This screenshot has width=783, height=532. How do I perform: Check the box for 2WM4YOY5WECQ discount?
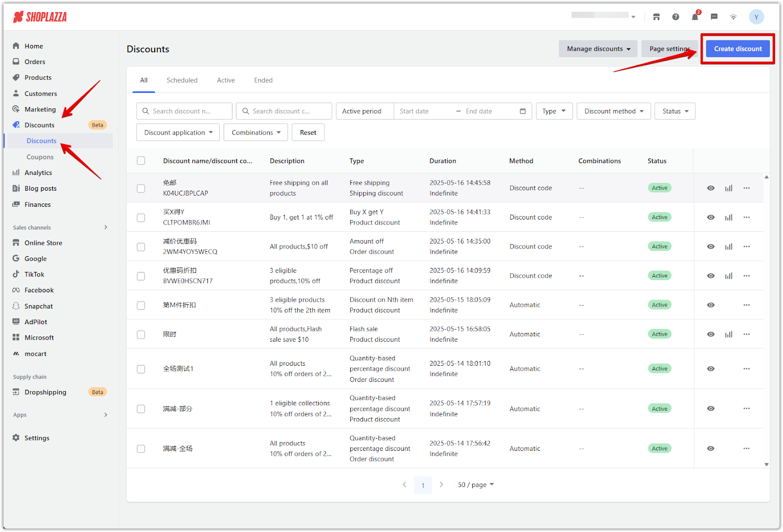[x=141, y=247]
